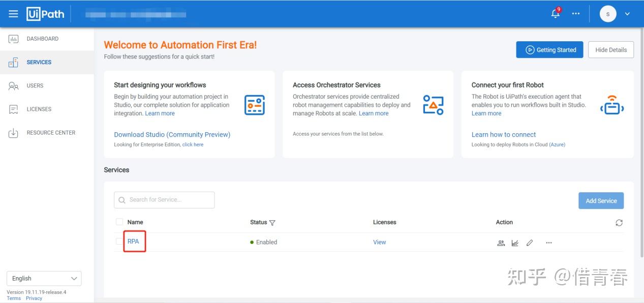Click the Name column header
The width and height of the screenshot is (644, 303).
click(135, 222)
